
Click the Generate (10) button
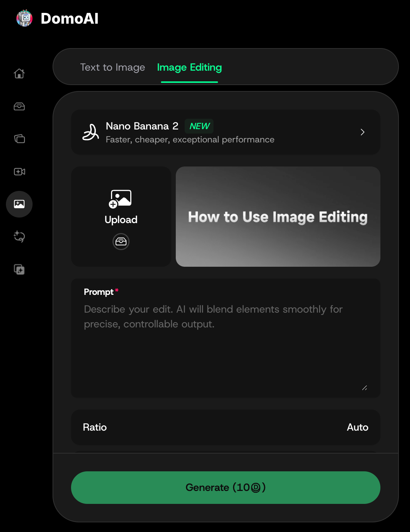(x=226, y=488)
